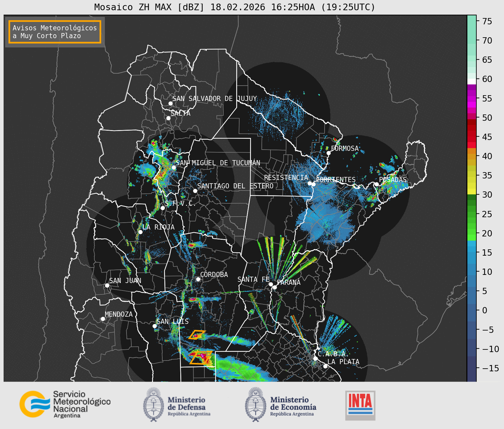Viewport: 504px width, 429px height.
Task: Click the INTA logo
Action: (x=360, y=405)
